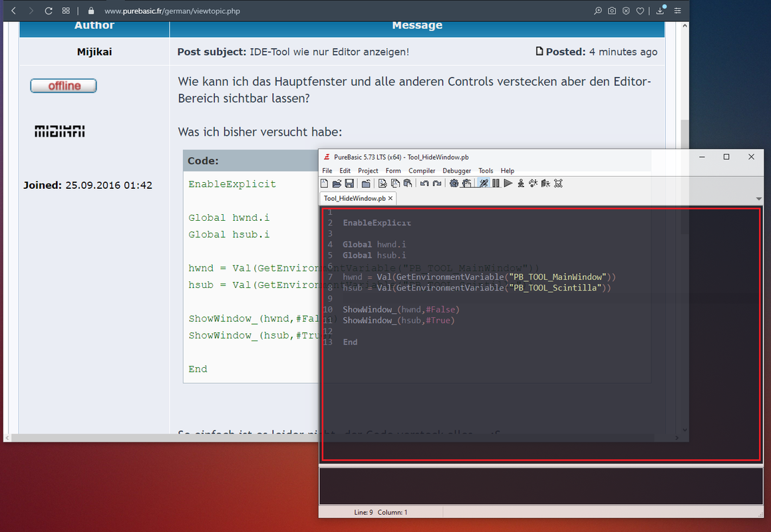This screenshot has width=771, height=532.
Task: Click the 'Line: 9 Column: 1' status text
Action: [x=381, y=512]
